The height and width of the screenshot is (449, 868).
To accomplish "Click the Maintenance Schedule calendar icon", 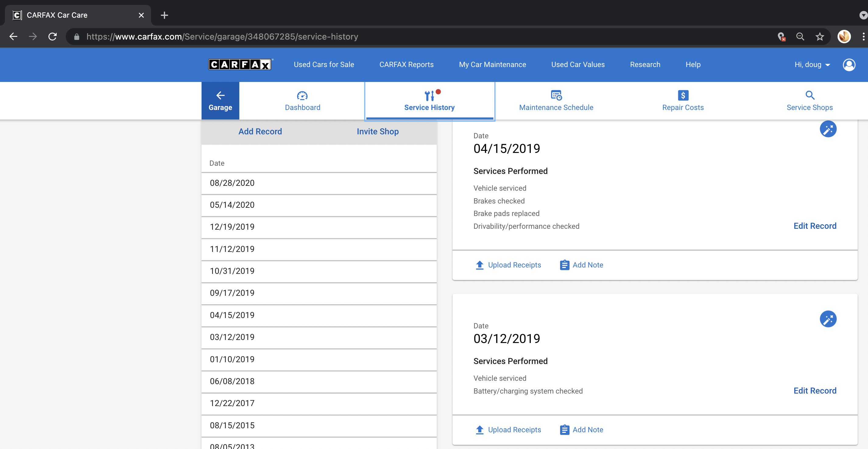I will [556, 95].
